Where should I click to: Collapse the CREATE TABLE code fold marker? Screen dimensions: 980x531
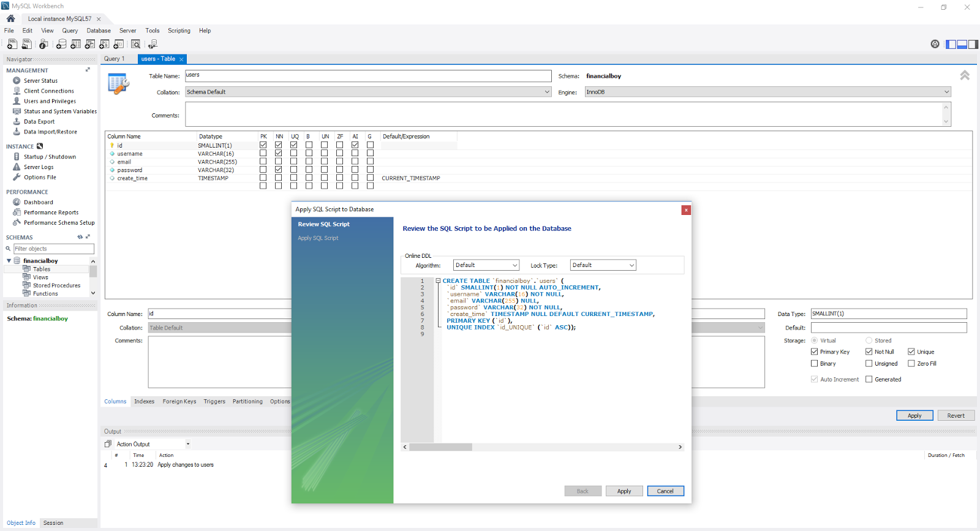point(438,281)
